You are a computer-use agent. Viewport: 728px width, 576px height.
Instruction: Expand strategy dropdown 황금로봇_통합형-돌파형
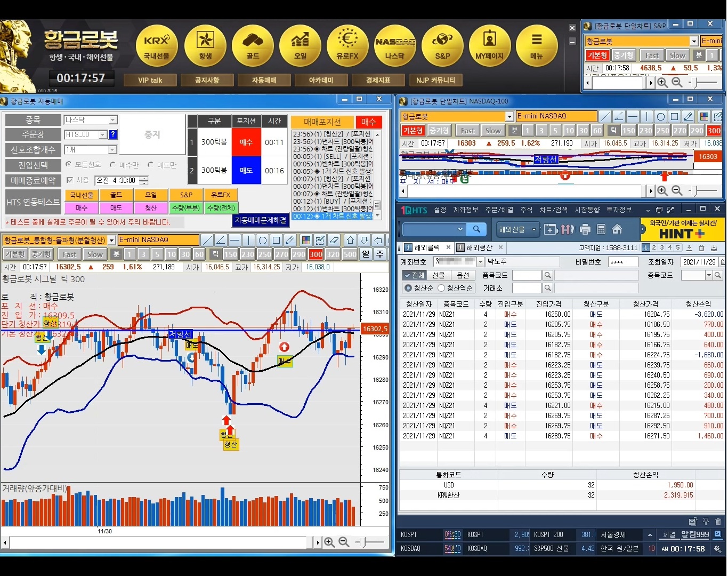pos(111,240)
